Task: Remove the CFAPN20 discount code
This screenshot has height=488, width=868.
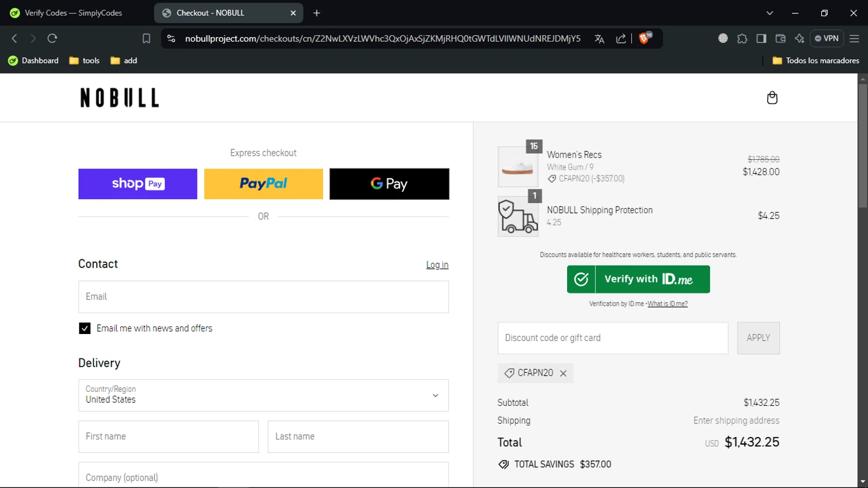Action: coord(563,373)
